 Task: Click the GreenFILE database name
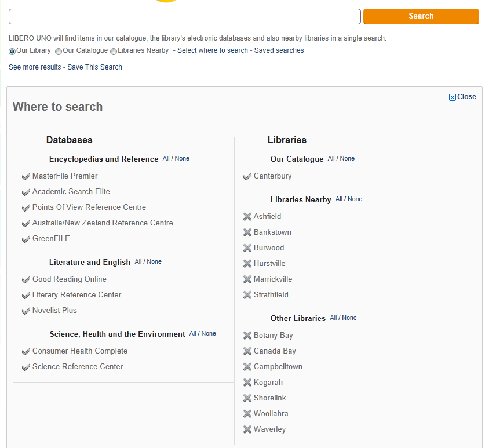point(51,239)
